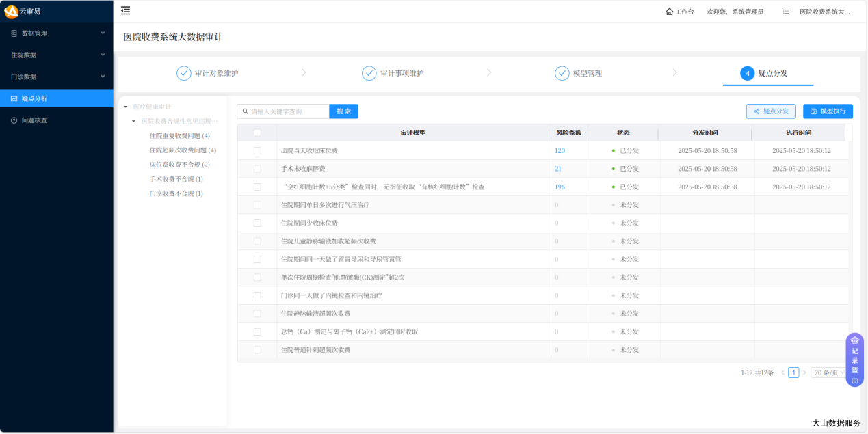Check the 出院当天收取床位费 row checkbox
Image resolution: width=868 pixels, height=434 pixels.
click(257, 150)
